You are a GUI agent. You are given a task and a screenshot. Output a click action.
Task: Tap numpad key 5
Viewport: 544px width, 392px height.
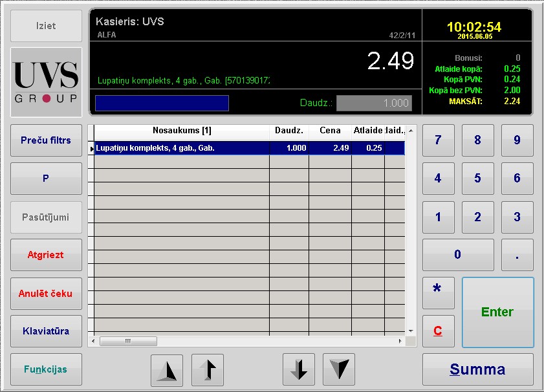tap(478, 179)
